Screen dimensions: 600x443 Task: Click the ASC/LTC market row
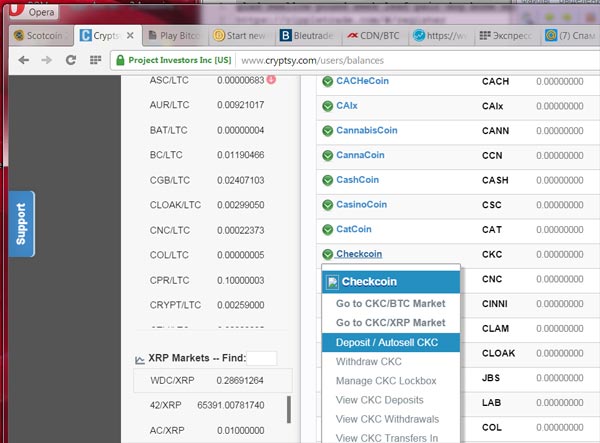pyautogui.click(x=207, y=80)
